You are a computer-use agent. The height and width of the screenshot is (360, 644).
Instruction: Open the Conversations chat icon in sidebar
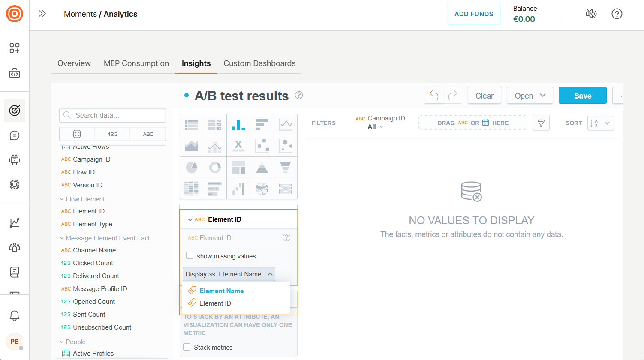tap(15, 135)
